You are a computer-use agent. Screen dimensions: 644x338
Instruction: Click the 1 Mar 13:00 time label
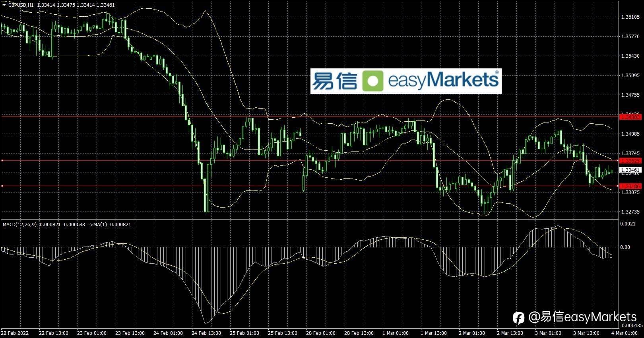(433, 333)
